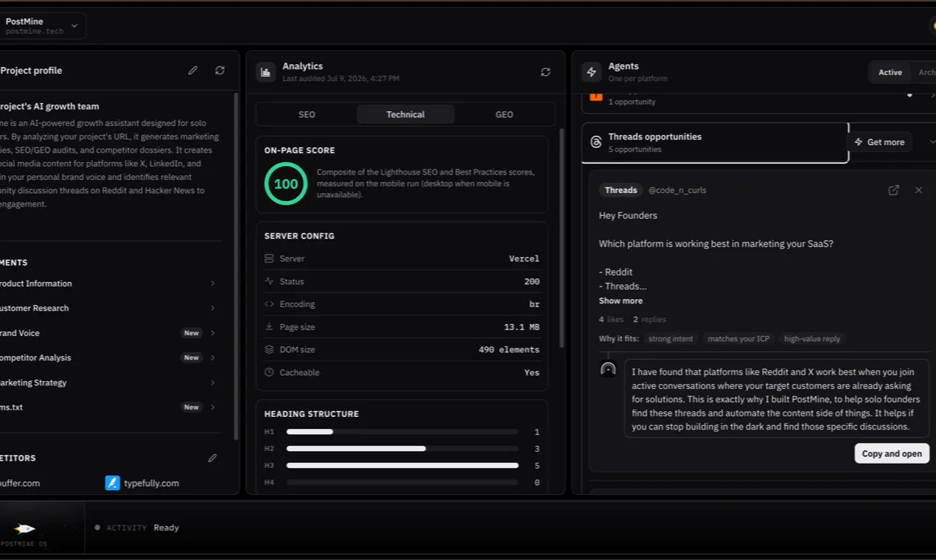Screen dimensions: 936x560
Task: Click the Threads platform tag
Action: (621, 190)
